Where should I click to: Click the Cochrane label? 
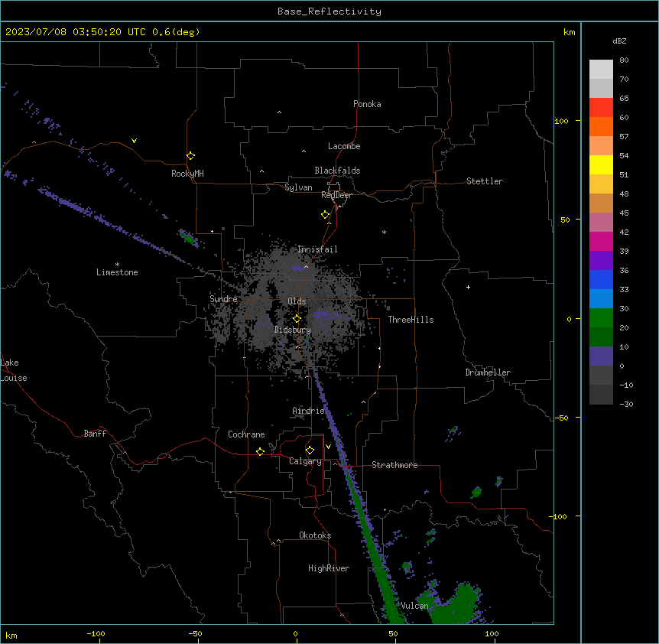pyautogui.click(x=246, y=434)
